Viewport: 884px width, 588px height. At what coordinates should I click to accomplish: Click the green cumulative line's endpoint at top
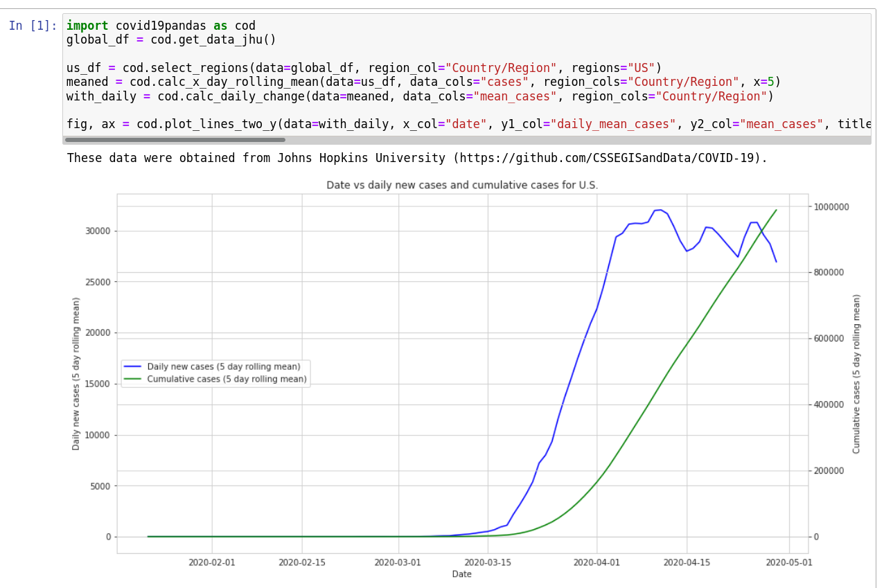pyautogui.click(x=776, y=210)
